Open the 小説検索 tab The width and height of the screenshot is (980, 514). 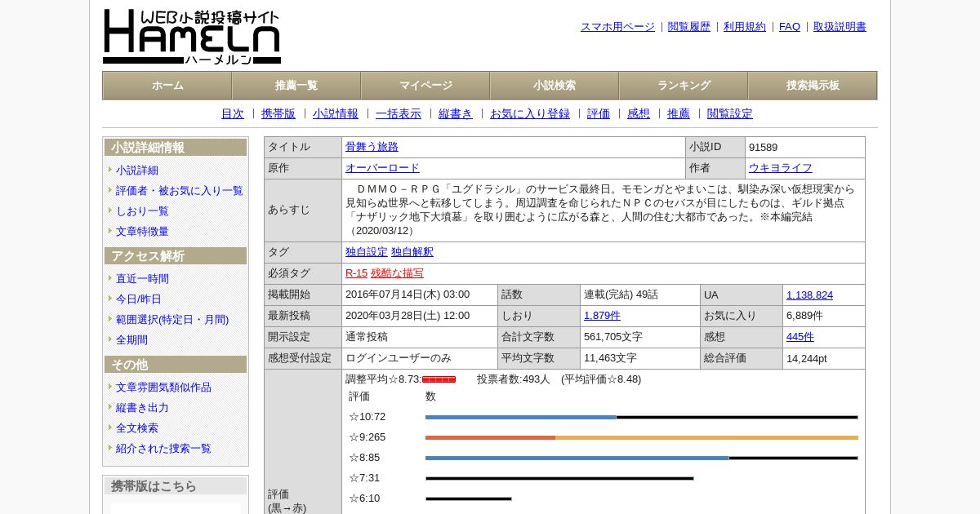pyautogui.click(x=555, y=86)
